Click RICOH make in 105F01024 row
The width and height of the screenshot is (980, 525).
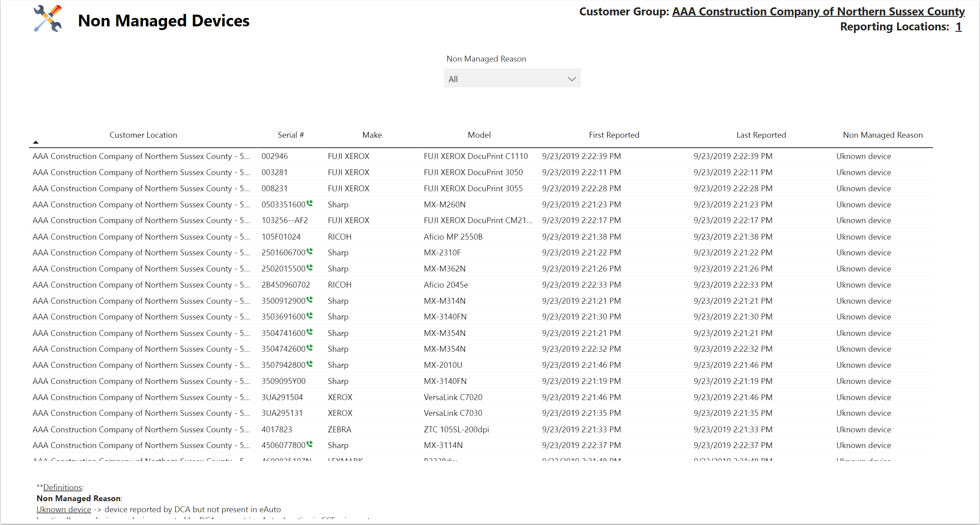340,237
